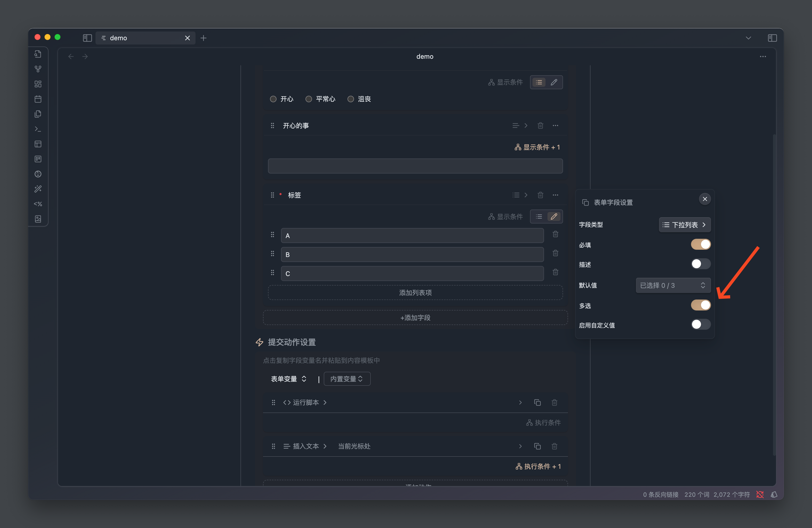Toggle the left sidebar panel icon
Screen dimensions: 812x528
click(87, 38)
